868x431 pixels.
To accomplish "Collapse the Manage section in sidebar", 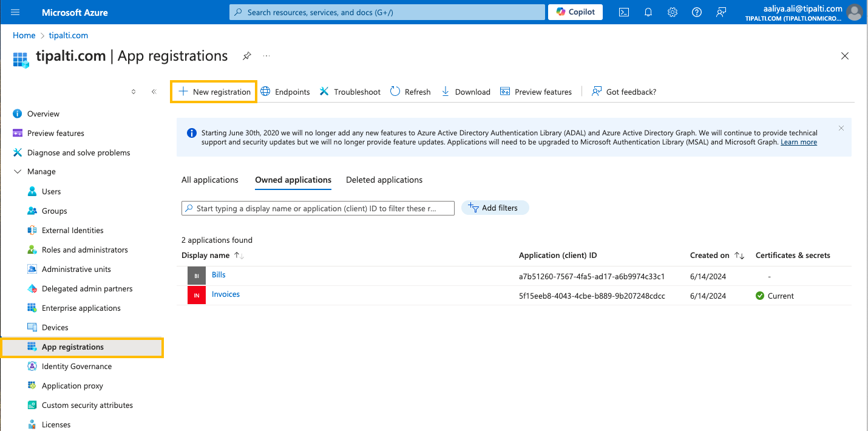I will [16, 172].
